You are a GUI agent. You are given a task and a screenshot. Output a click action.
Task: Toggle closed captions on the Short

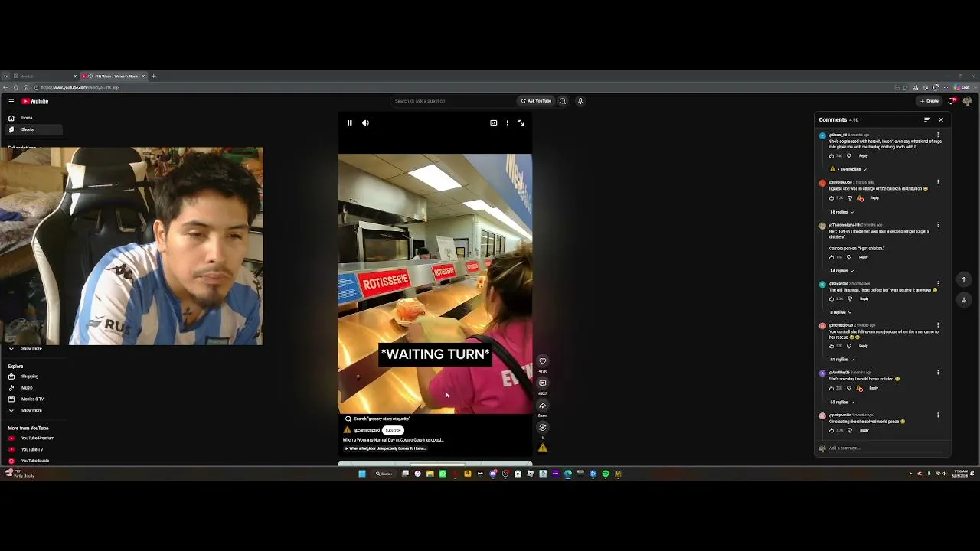click(x=494, y=122)
